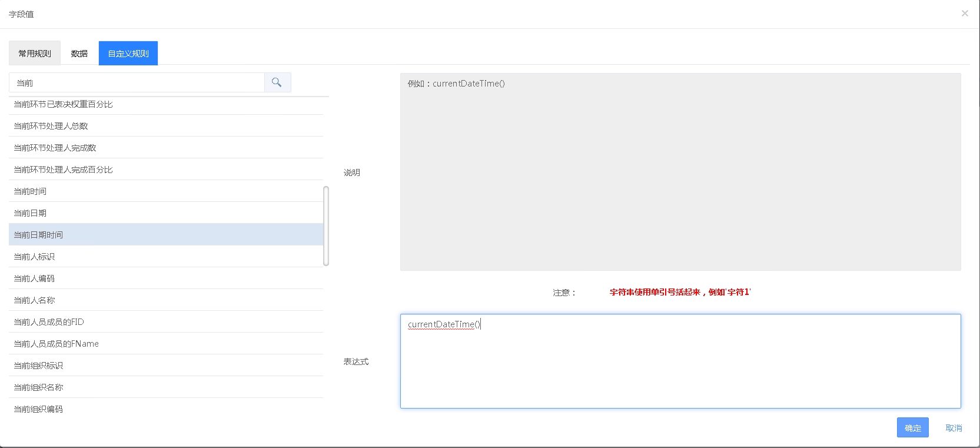This screenshot has height=448, width=980.
Task: Close the 字段值 dialog
Action: point(965,14)
